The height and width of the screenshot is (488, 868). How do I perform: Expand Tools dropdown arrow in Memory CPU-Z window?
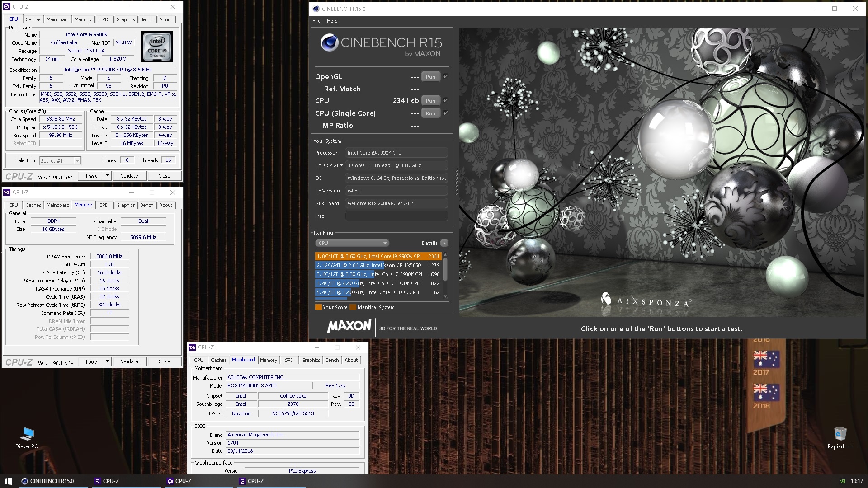point(107,361)
